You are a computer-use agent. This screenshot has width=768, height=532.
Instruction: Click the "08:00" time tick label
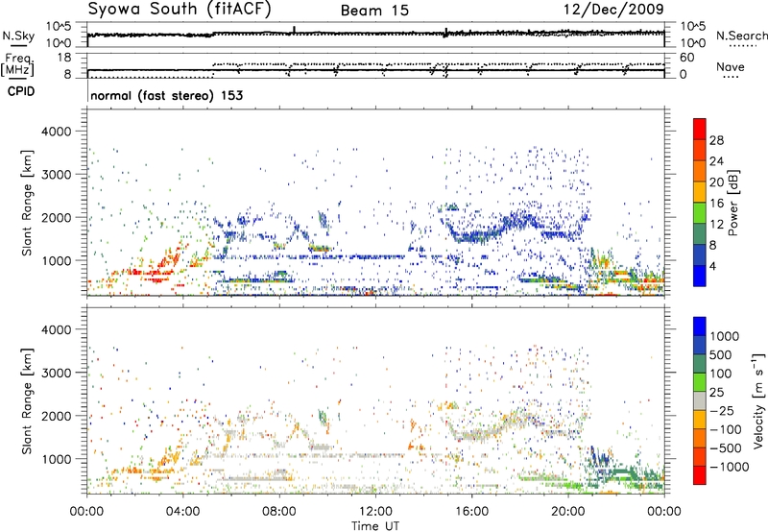click(279, 512)
